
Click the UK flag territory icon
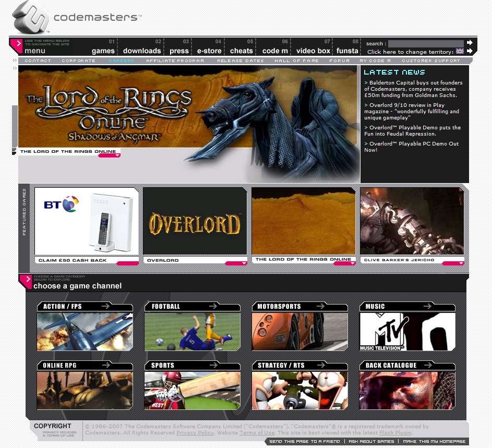pyautogui.click(x=460, y=51)
